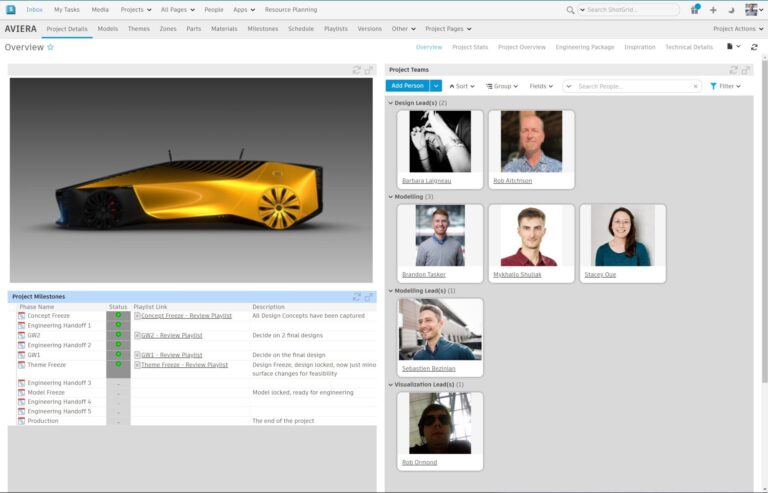Toggle the green status of Concept Freeze
Screen dimensions: 768x493
(118, 315)
